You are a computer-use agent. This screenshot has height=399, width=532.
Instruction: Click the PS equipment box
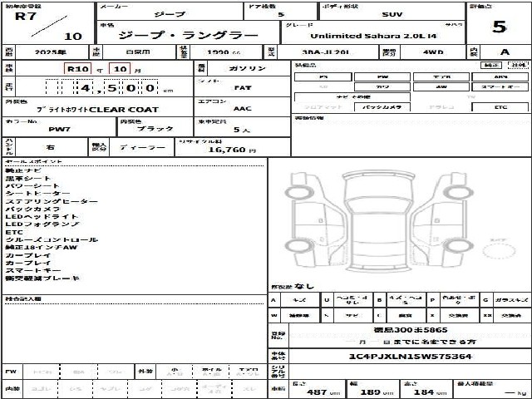(323, 77)
